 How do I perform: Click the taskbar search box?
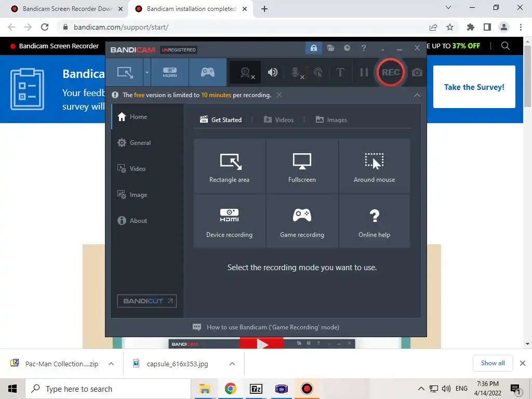point(108,389)
